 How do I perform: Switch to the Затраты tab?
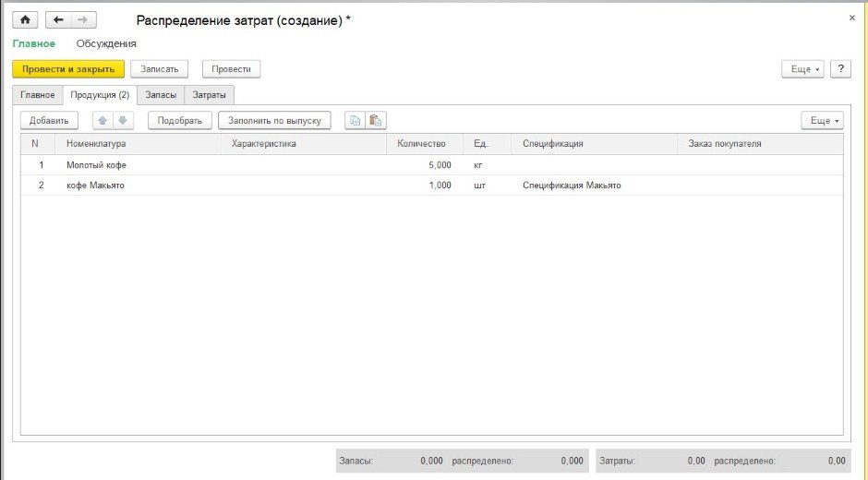click(209, 95)
